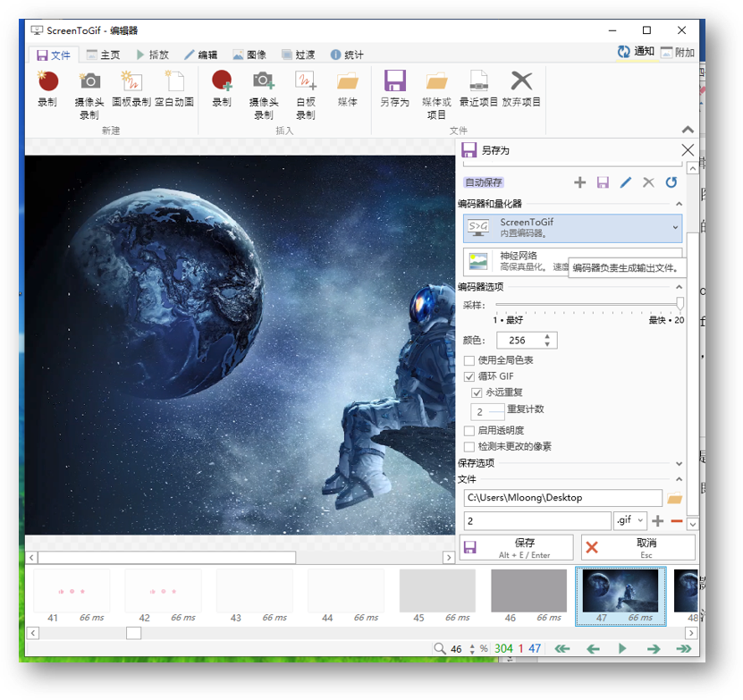Switch to the 编辑 ribbon tab

point(201,55)
